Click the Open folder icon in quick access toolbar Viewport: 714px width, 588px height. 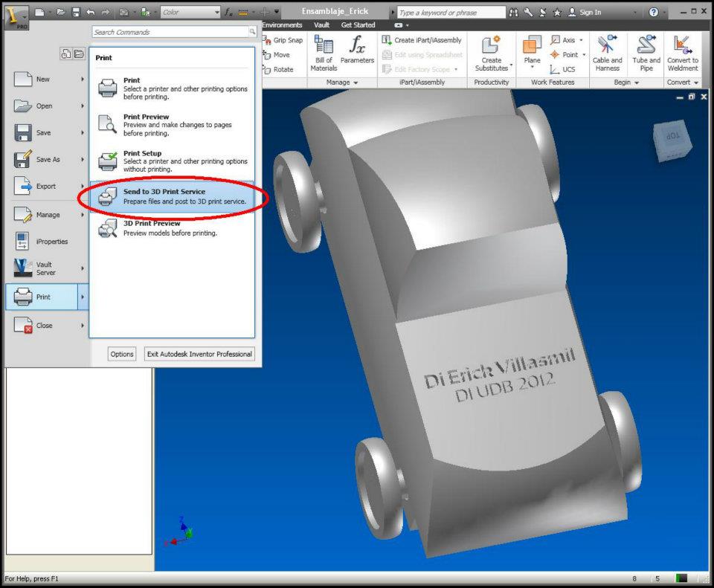point(61,13)
